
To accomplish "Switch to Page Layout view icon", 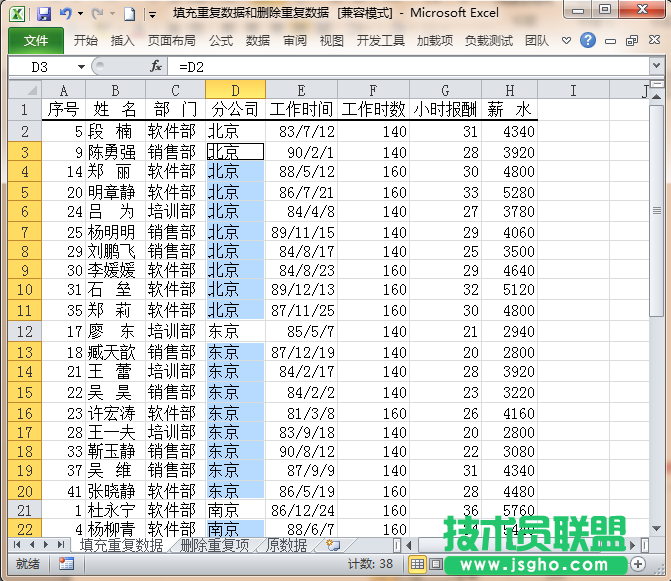I will pyautogui.click(x=436, y=564).
